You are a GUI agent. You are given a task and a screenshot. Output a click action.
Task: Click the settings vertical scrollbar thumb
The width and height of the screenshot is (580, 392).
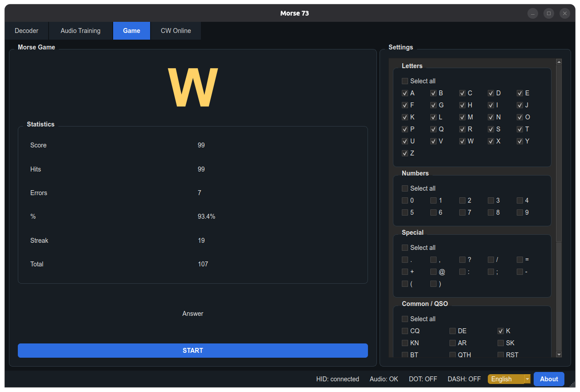559,153
